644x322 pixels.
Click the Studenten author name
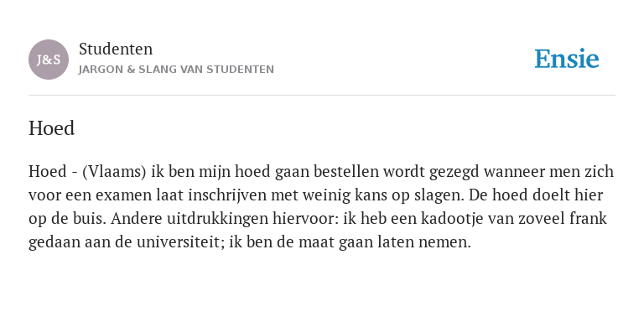116,49
